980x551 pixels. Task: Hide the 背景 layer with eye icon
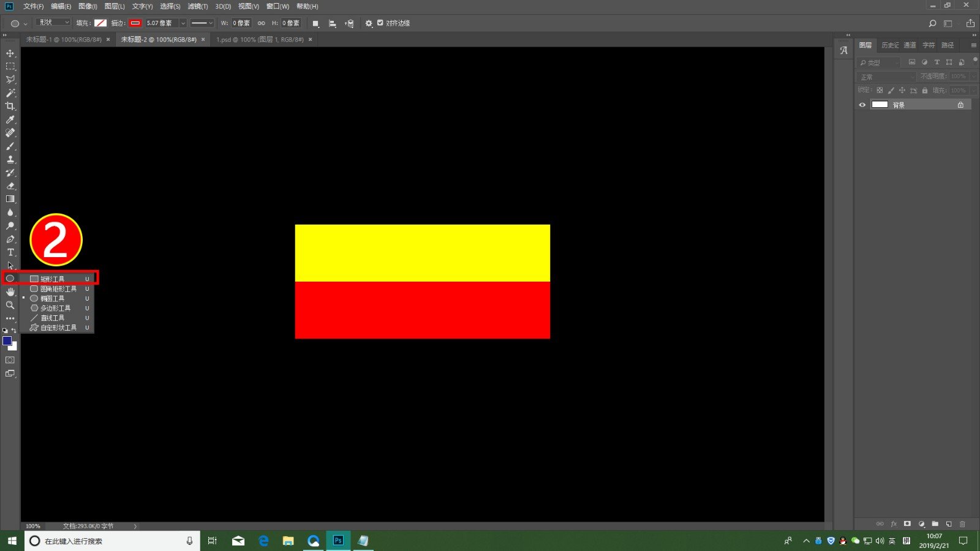coord(862,105)
